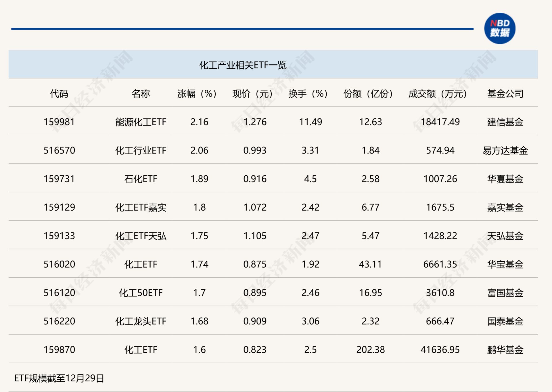Click the ETF规模截至12月29日 footnote
This screenshot has height=392, width=552.
[x=59, y=378]
